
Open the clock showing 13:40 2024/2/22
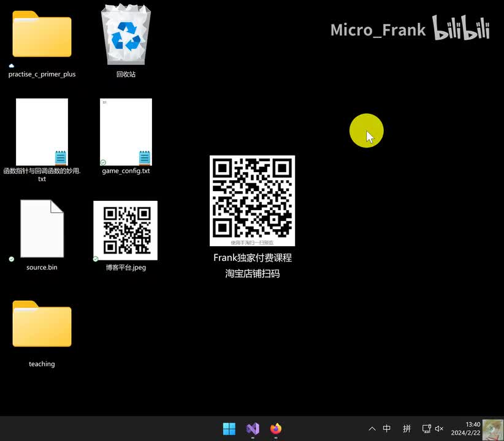tap(465, 429)
